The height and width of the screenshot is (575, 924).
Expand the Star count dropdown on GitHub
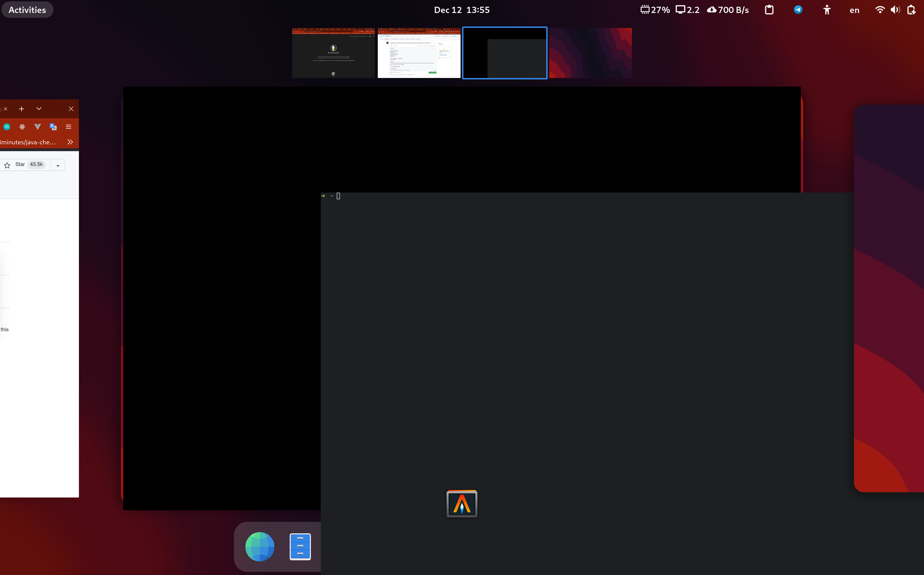pyautogui.click(x=58, y=165)
